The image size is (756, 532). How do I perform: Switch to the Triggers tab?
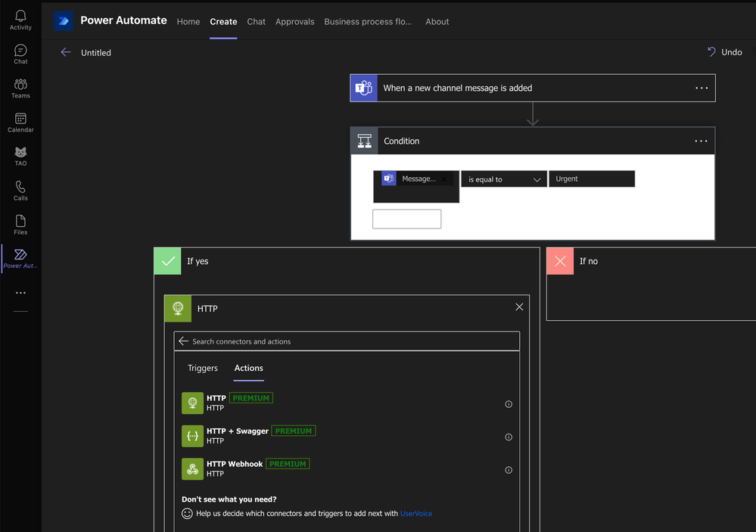tap(203, 368)
